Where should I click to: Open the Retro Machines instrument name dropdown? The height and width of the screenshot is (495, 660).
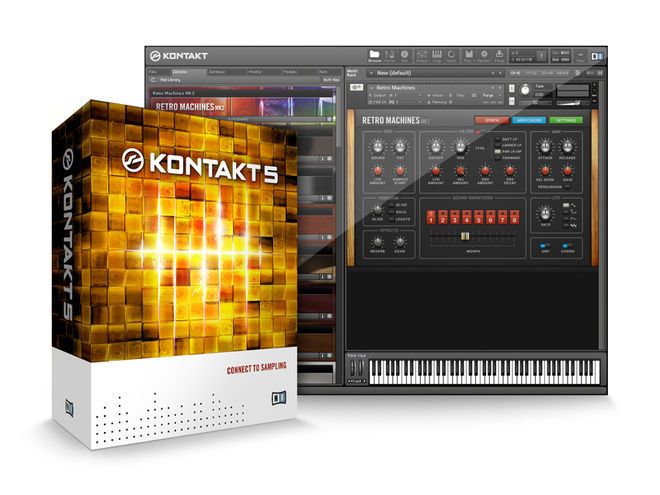(x=434, y=88)
